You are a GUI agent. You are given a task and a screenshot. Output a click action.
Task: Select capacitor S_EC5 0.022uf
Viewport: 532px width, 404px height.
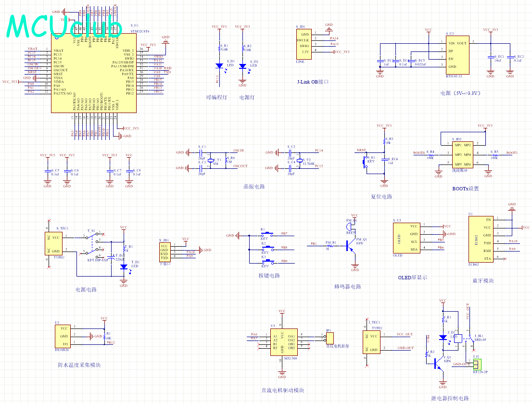click(411, 62)
